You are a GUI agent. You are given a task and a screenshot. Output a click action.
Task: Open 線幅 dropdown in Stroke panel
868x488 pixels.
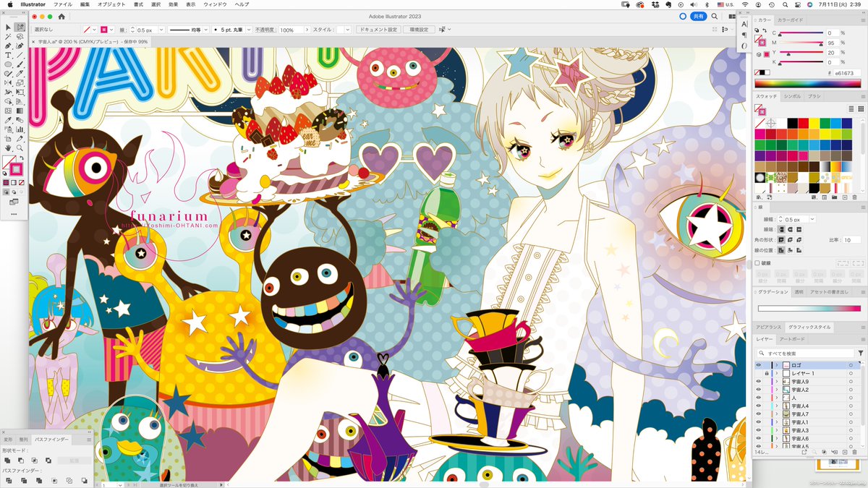tap(812, 218)
